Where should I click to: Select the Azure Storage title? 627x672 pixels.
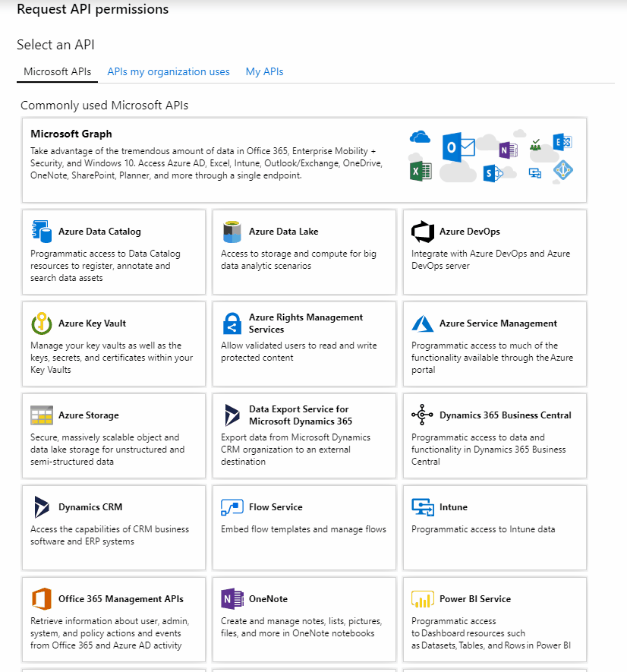pyautogui.click(x=89, y=415)
